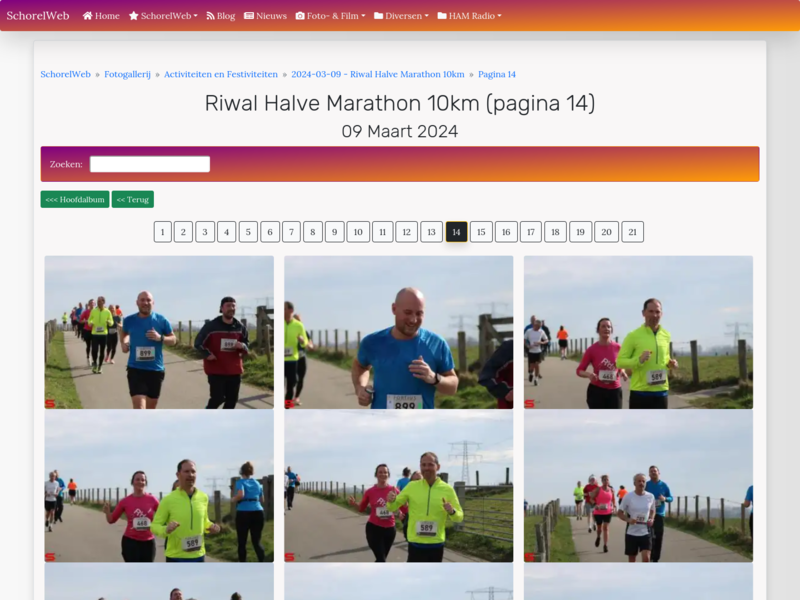Go to gallery page 7
Screen dimensions: 800x600
[x=291, y=232]
